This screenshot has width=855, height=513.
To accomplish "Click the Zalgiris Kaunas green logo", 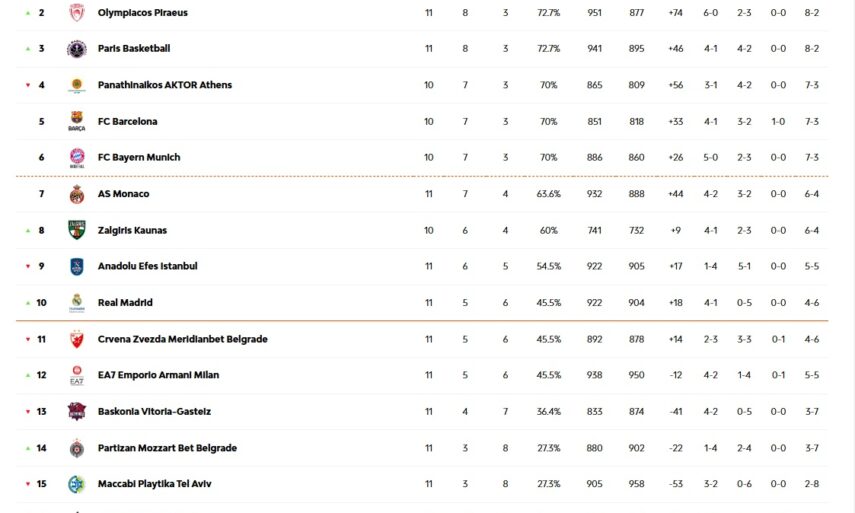I will 77,230.
